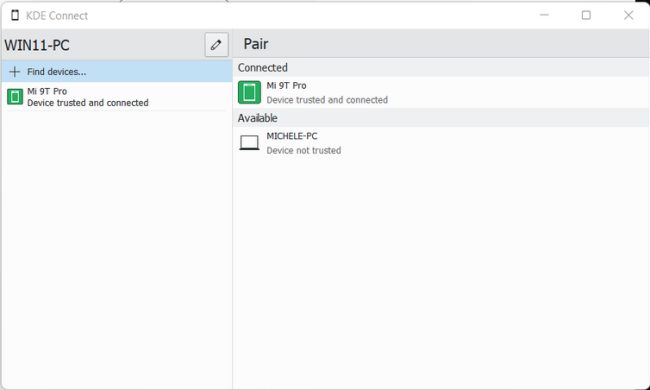Click 'Device trusted and connected' in Connected section

327,100
